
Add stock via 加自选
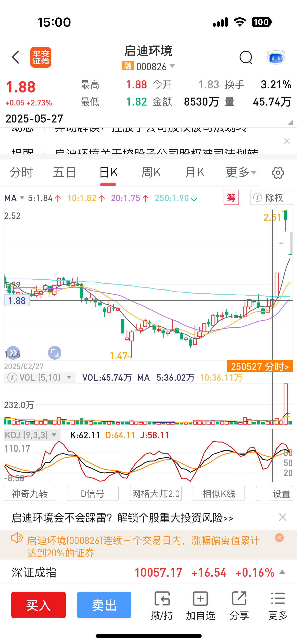[201, 605]
